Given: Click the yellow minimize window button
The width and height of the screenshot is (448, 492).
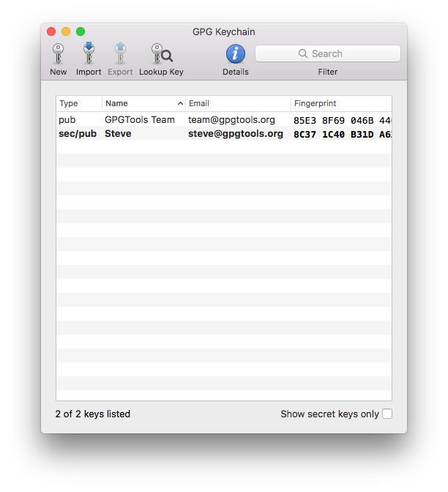Looking at the screenshot, I should tap(66, 31).
